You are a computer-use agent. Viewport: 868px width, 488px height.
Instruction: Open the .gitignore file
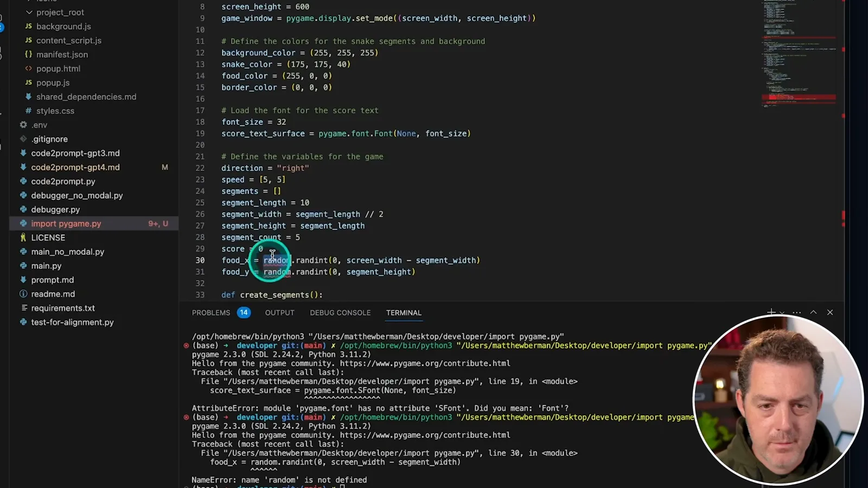pyautogui.click(x=49, y=139)
